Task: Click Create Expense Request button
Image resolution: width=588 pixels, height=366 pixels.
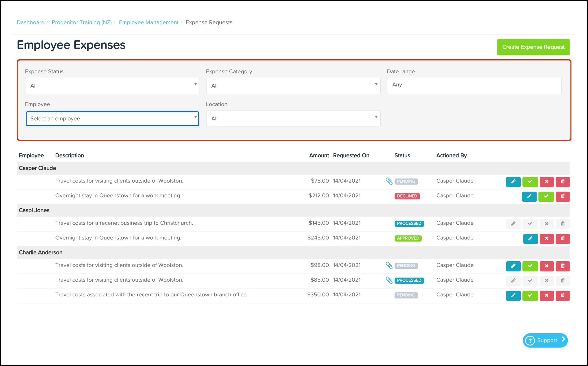Action: (533, 47)
